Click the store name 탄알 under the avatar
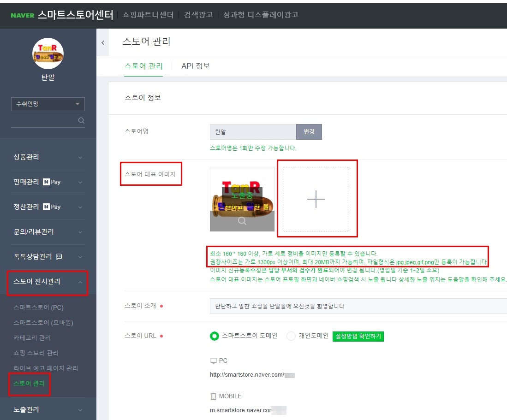This screenshot has width=507, height=420. pos(48,77)
